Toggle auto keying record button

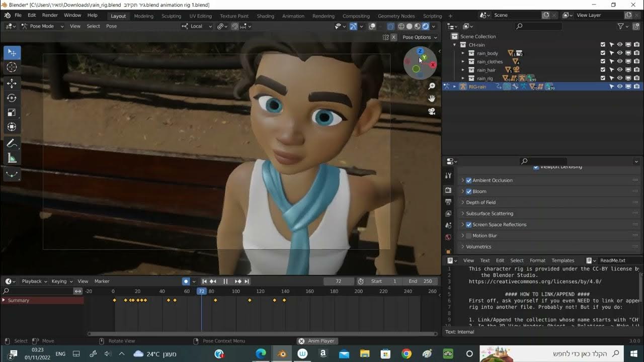[x=186, y=281]
